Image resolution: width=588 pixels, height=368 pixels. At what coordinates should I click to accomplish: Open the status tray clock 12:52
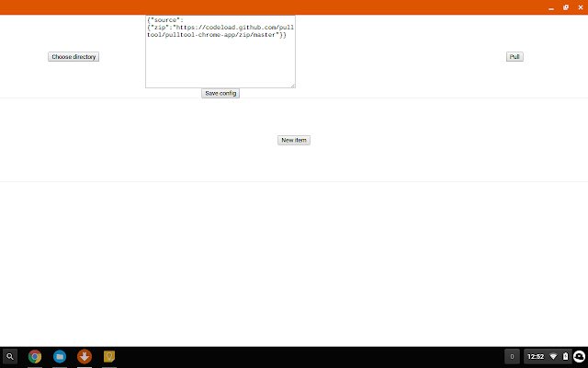point(536,356)
